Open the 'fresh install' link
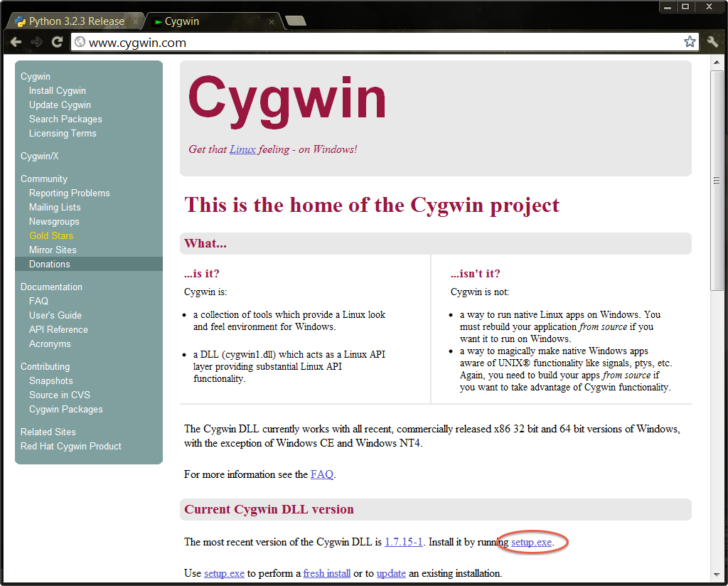This screenshot has width=728, height=586. coord(327,573)
